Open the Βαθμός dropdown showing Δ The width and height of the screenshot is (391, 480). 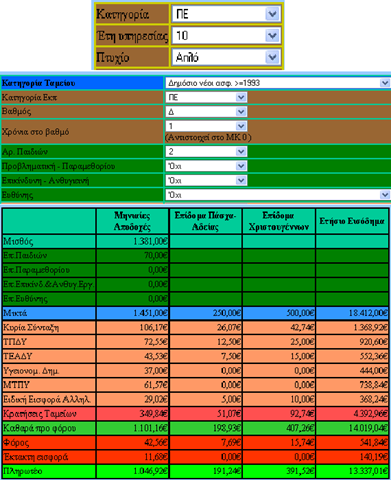click(206, 112)
